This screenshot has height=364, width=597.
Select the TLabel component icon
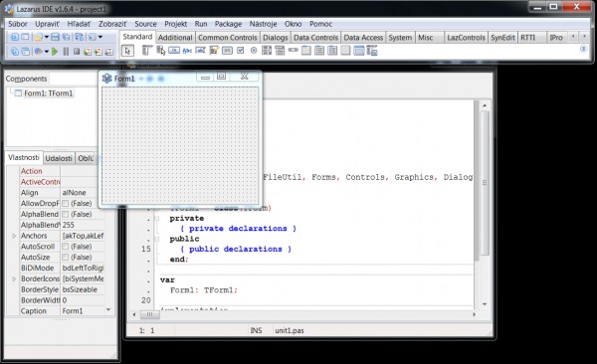tap(187, 51)
